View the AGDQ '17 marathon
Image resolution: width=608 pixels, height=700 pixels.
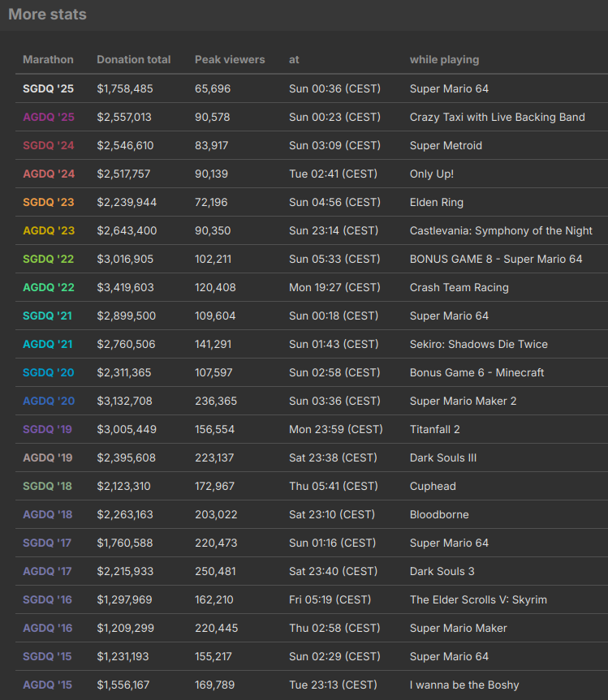coord(47,571)
